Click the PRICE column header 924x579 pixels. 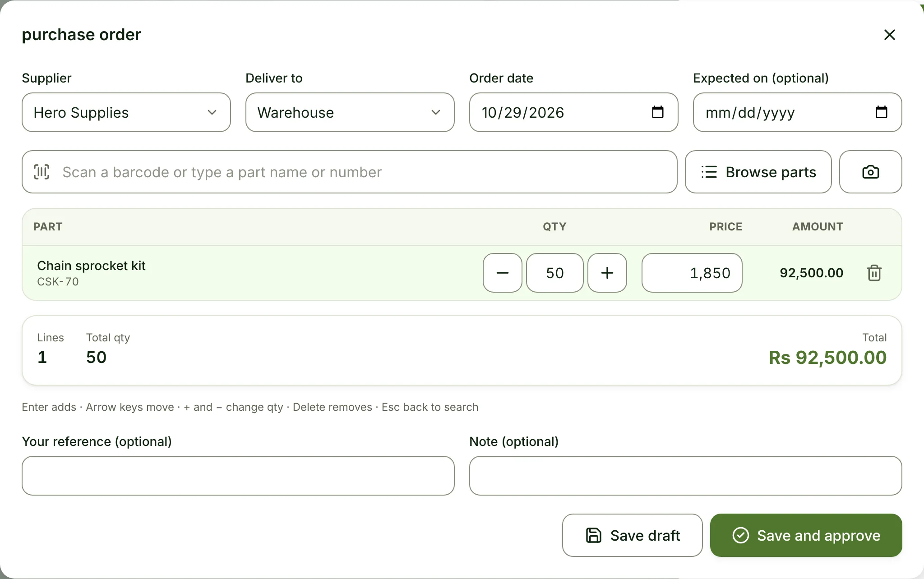[725, 226]
